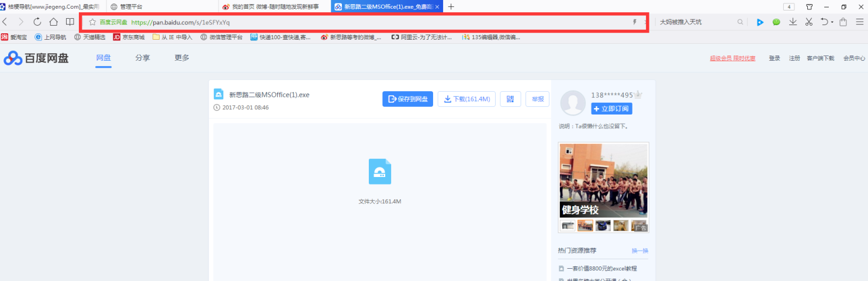Show the QR code button
868x281 pixels.
pos(510,99)
